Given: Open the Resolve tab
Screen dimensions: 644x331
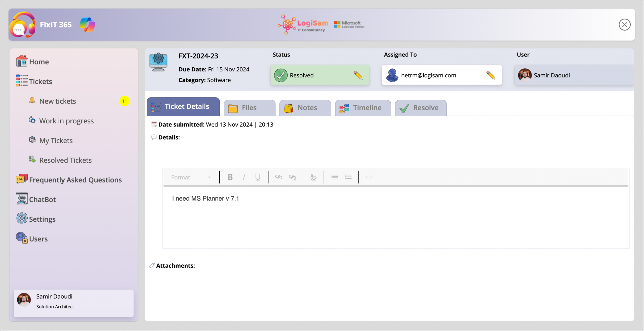Looking at the screenshot, I should (421, 108).
